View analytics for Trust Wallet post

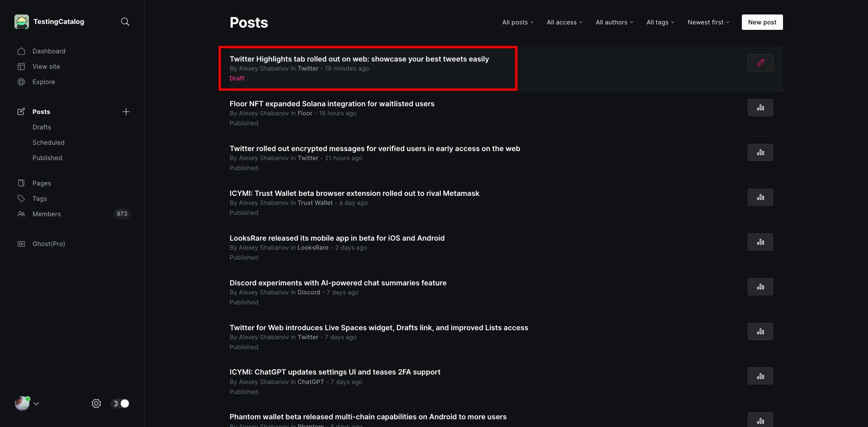click(x=760, y=197)
